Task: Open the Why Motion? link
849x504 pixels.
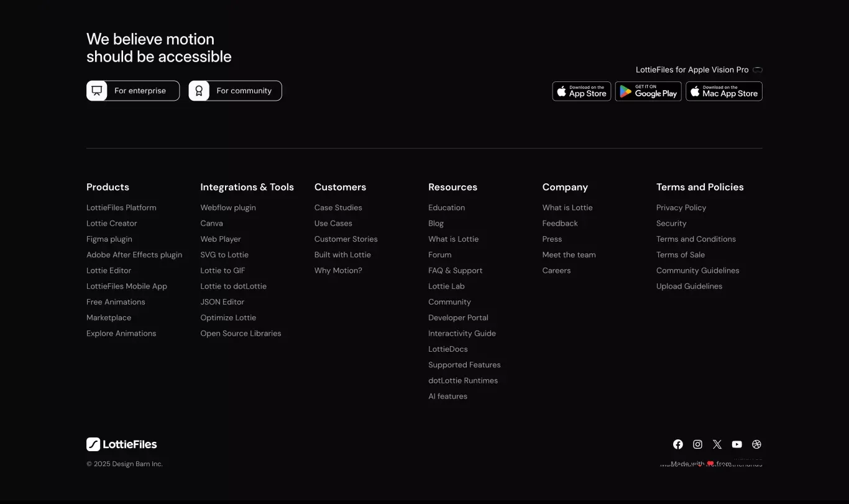Action: (338, 270)
